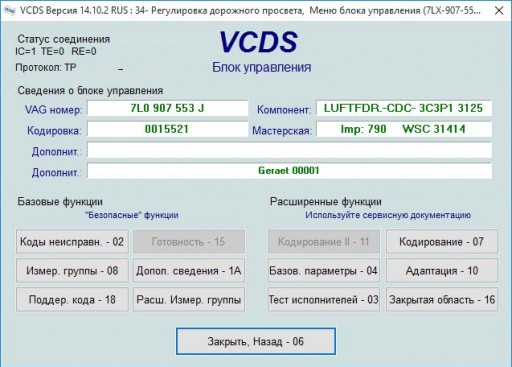Open "Расш. Измер. группы" button
The height and width of the screenshot is (367, 512).
coord(189,300)
